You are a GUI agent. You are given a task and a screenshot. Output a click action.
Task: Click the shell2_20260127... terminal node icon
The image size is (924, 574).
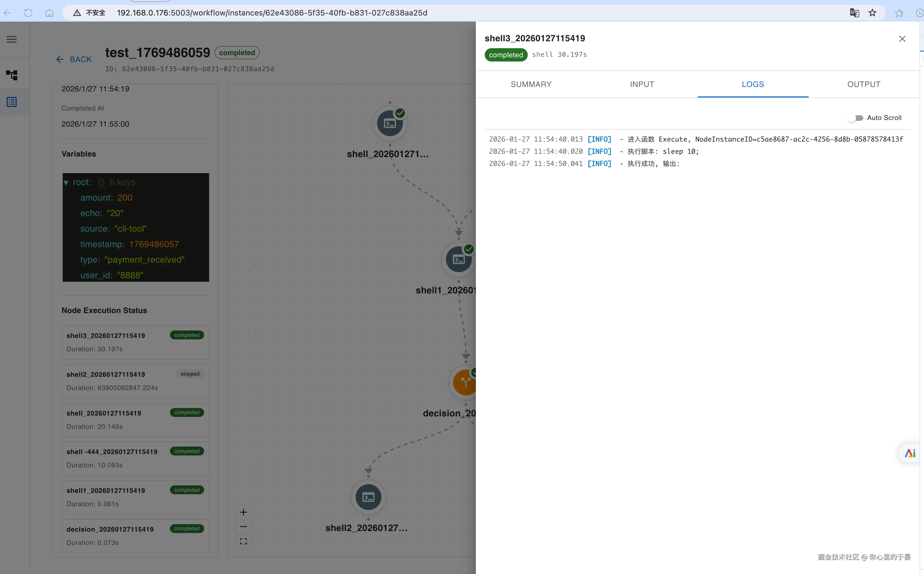click(368, 497)
